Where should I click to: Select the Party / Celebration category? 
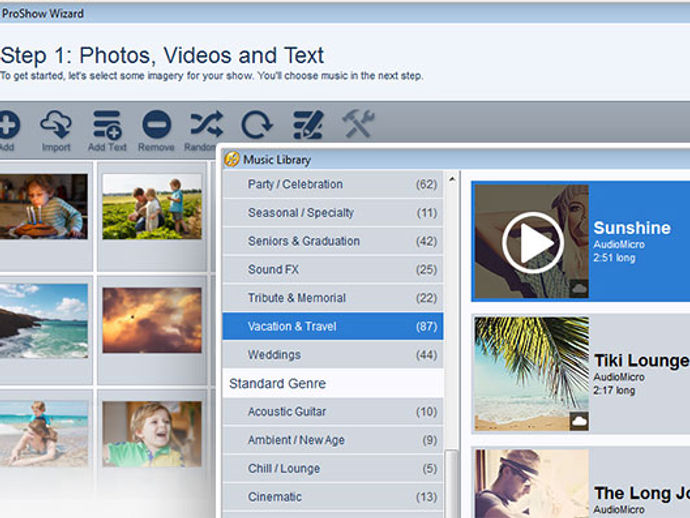(333, 184)
